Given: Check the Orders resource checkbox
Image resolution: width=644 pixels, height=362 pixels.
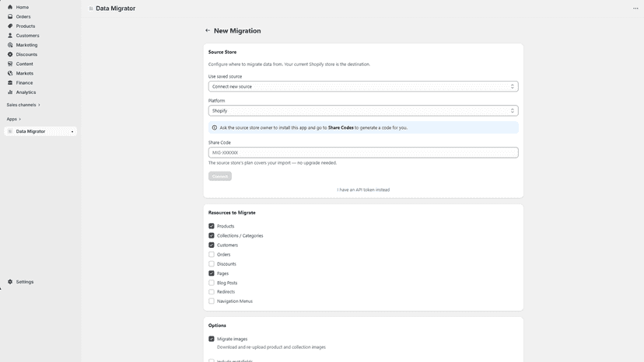Looking at the screenshot, I should [212, 255].
